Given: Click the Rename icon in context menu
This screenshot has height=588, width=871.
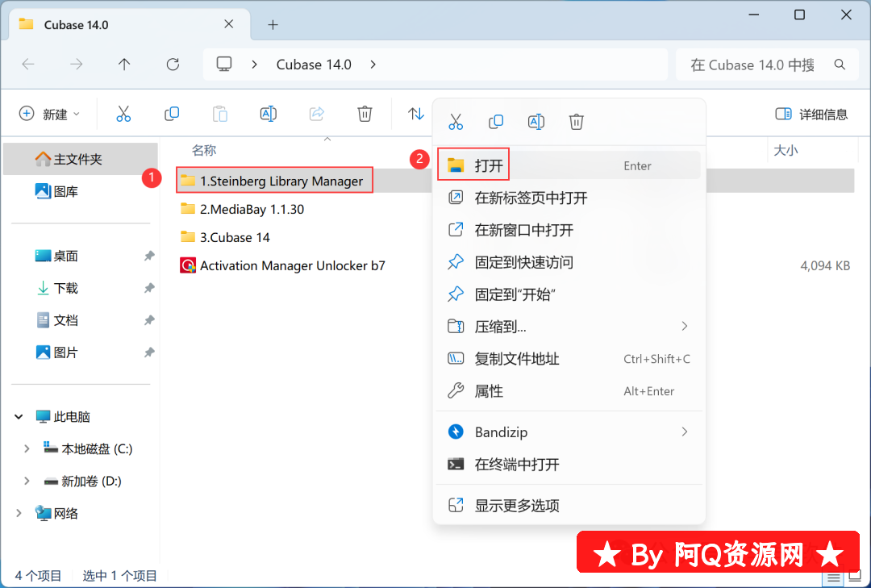Looking at the screenshot, I should (536, 121).
